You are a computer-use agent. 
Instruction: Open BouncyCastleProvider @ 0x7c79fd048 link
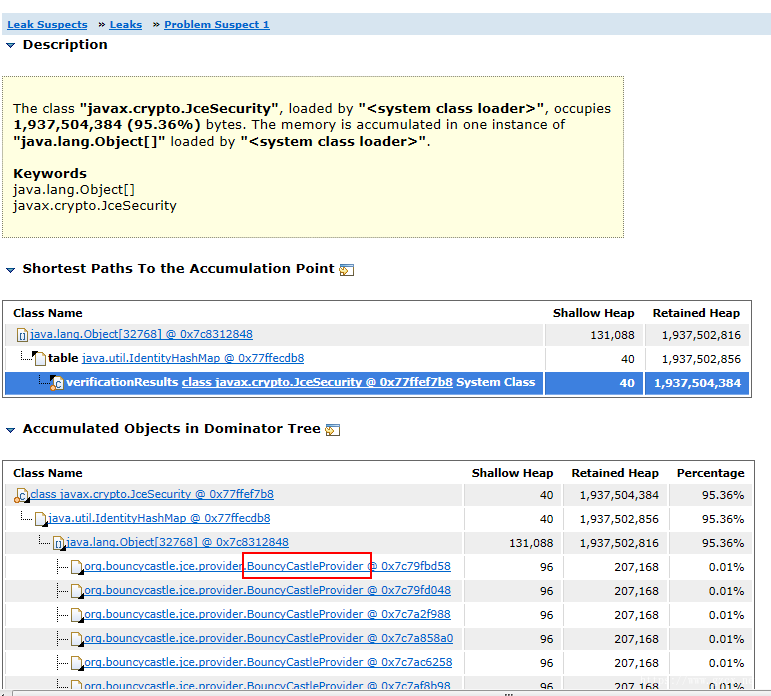coord(267,590)
